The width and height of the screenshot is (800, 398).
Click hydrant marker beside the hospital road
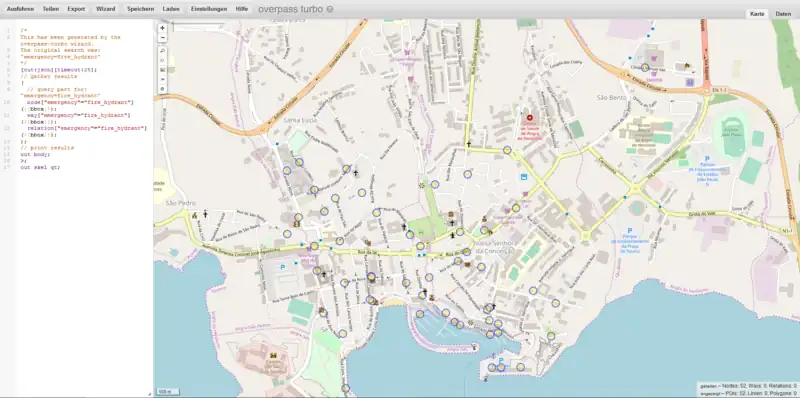tap(507, 150)
